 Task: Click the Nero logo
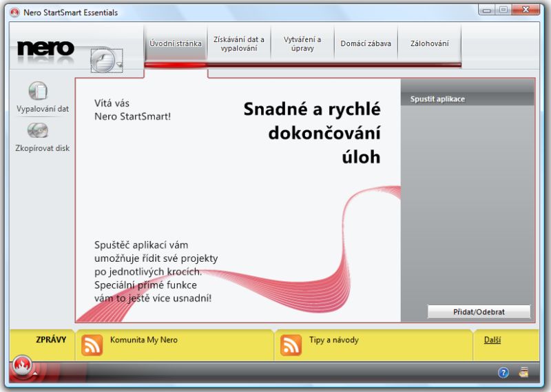pos(45,48)
